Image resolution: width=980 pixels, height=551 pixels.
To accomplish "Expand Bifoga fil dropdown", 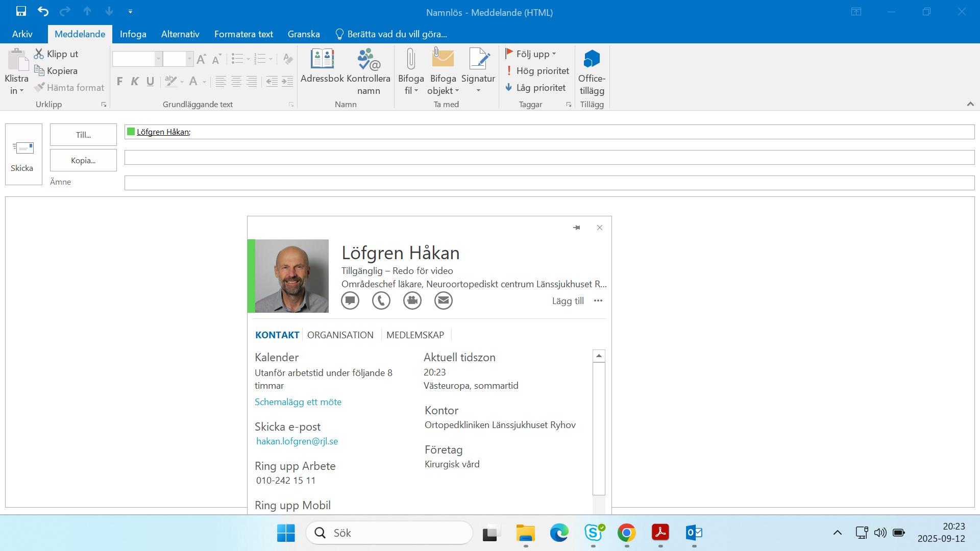I will (411, 72).
